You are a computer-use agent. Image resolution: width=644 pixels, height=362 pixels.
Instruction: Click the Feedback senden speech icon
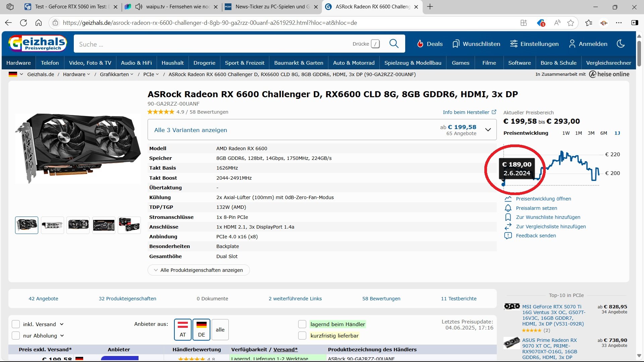tap(508, 236)
